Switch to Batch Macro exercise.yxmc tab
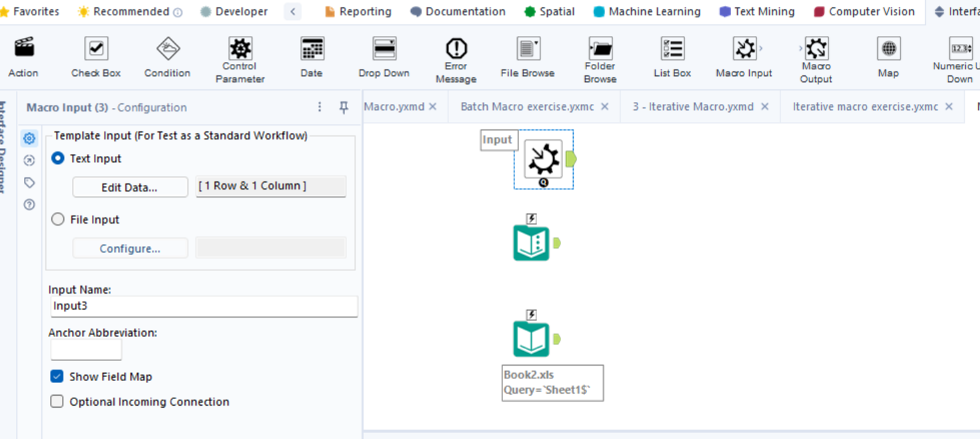Viewport: 980px width, 439px height. (527, 107)
